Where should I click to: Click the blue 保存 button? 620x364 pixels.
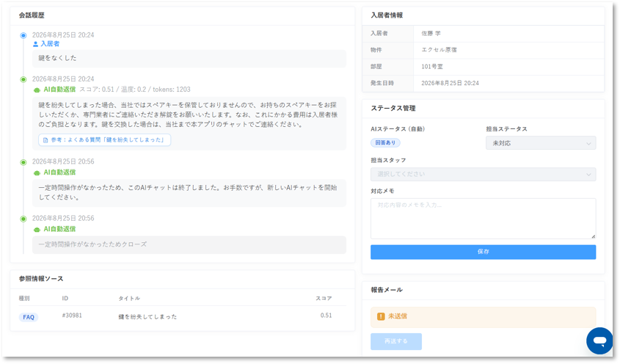(x=483, y=252)
